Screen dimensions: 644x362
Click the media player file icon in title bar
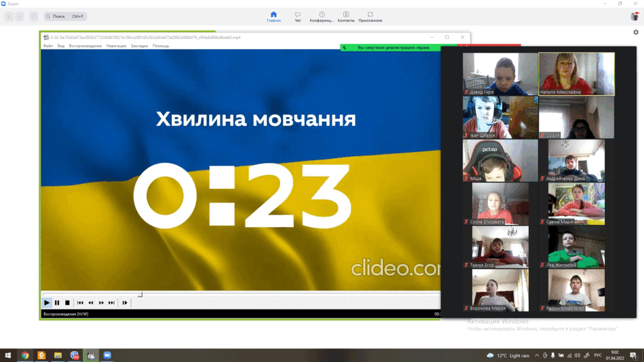click(46, 38)
